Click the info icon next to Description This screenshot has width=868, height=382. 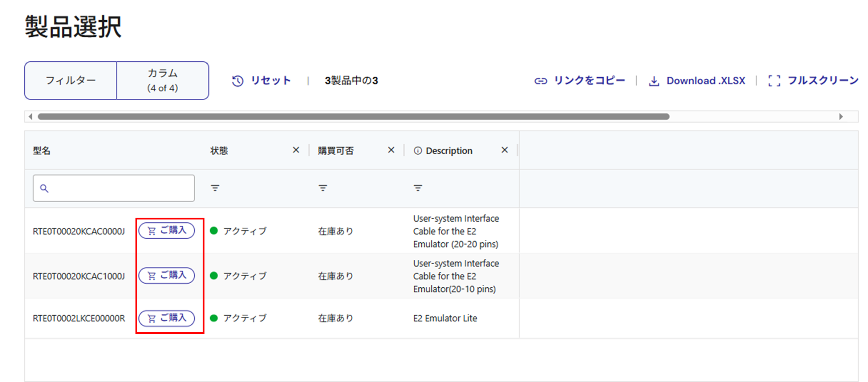pyautogui.click(x=418, y=151)
